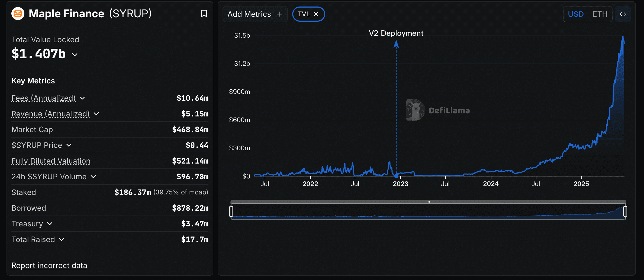This screenshot has height=280, width=644.
Task: Switch chart denomination to ETH
Action: pos(600,14)
